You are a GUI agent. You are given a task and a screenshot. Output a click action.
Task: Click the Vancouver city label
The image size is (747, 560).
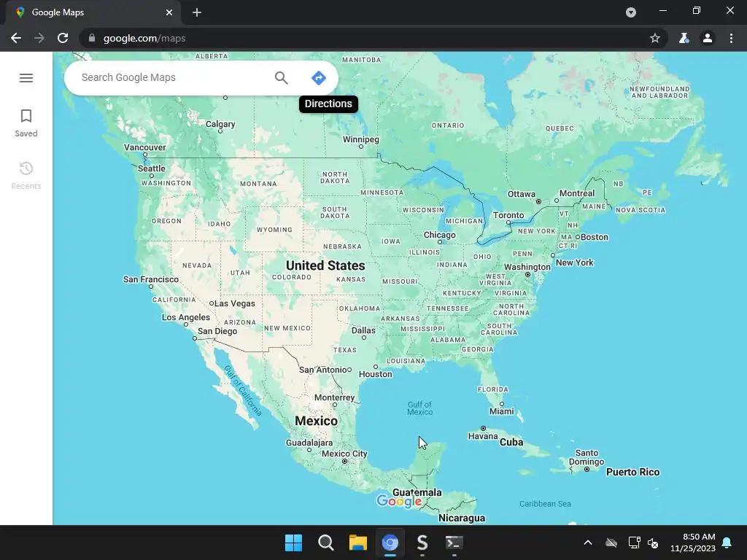(x=145, y=147)
